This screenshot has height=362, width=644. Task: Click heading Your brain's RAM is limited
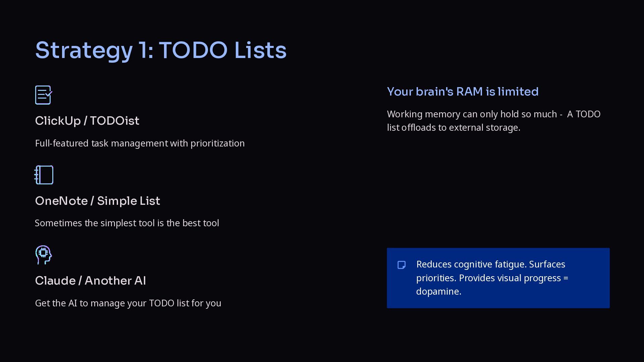[463, 92]
